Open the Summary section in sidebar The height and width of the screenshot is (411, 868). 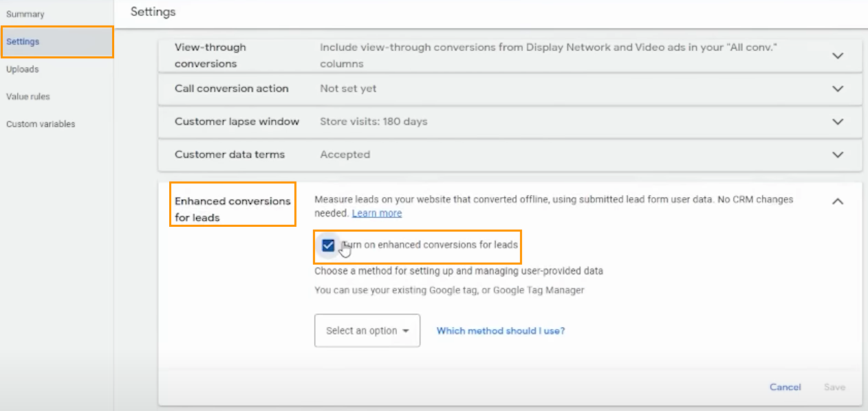(25, 14)
